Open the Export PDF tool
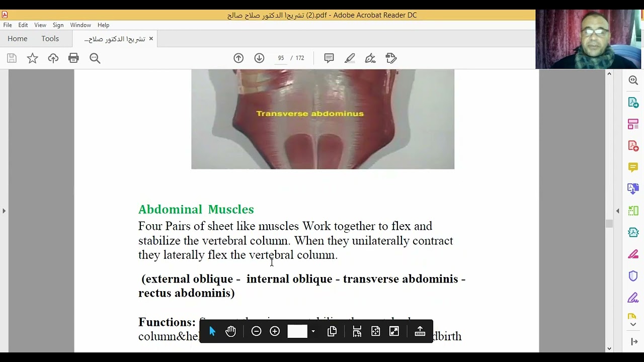Image resolution: width=644 pixels, height=362 pixels. pos(633,102)
